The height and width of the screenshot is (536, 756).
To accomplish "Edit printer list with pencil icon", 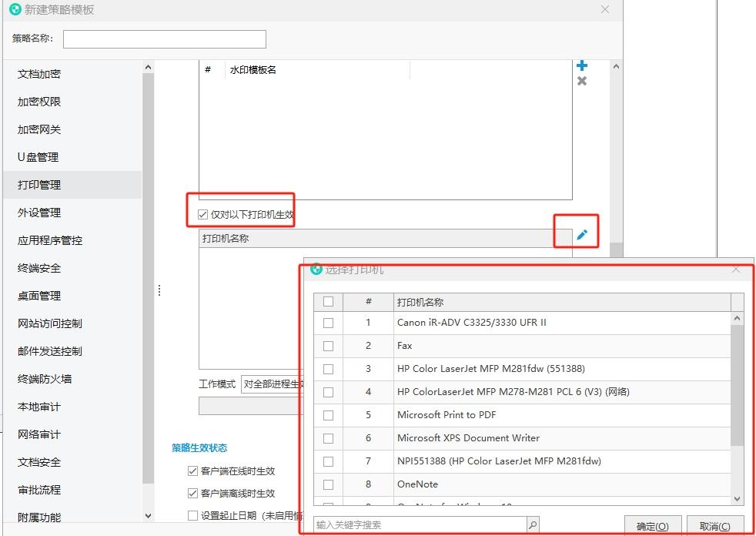I will coord(582,235).
